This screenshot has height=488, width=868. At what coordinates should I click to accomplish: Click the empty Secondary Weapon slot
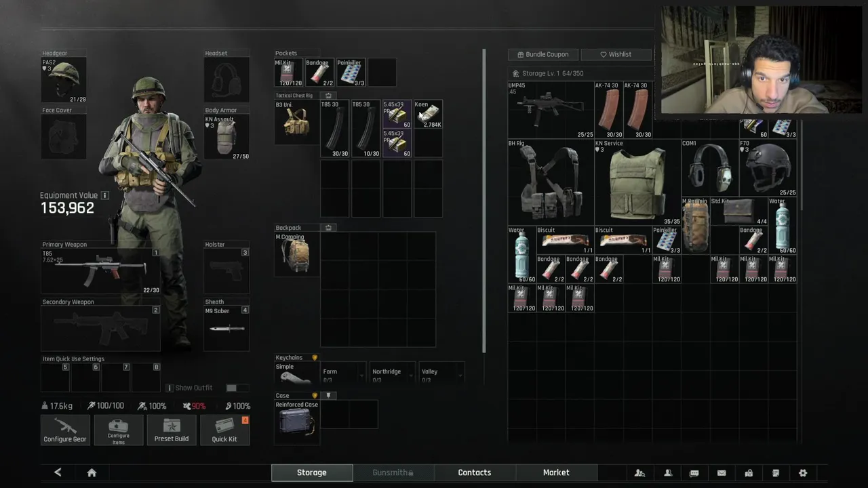pos(100,329)
